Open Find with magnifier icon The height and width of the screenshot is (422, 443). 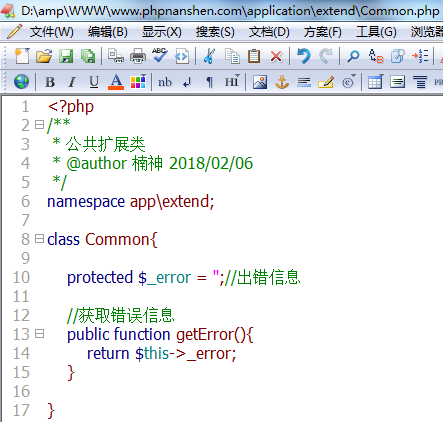coord(353,56)
